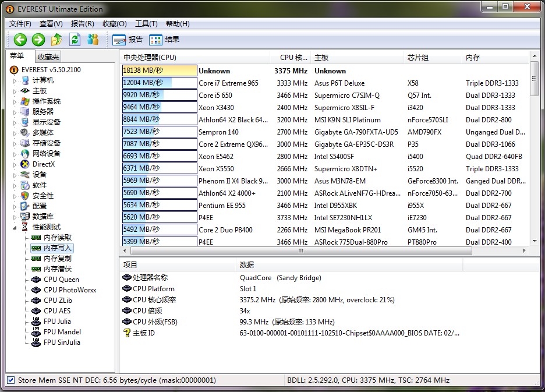
Task: Click scroll right arrow of results list
Action: [x=525, y=250]
